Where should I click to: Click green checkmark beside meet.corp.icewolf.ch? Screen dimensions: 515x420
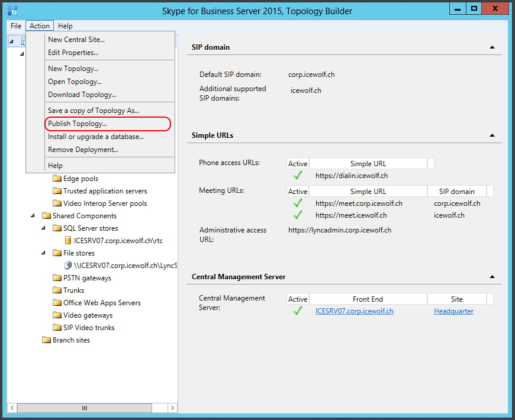click(x=298, y=203)
